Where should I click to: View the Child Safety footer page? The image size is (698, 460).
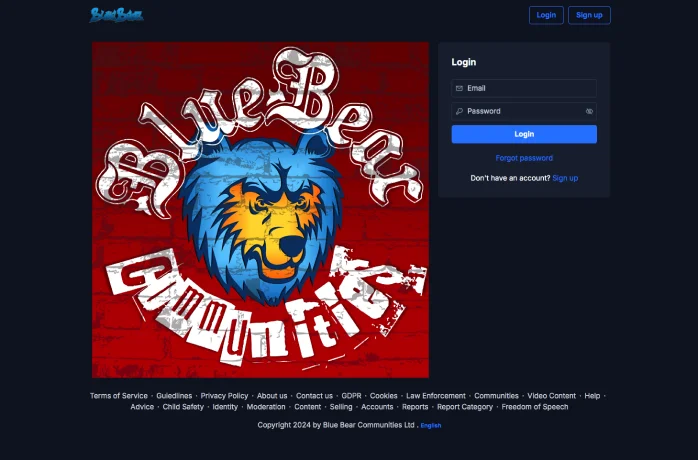pyautogui.click(x=183, y=407)
